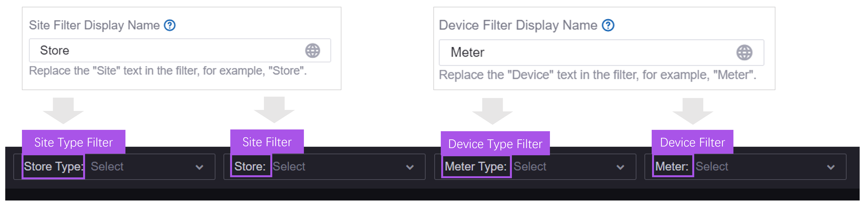This screenshot has width=868, height=210.
Task: Click help icon beside Device Filter Display Name
Action: pyautogui.click(x=608, y=25)
